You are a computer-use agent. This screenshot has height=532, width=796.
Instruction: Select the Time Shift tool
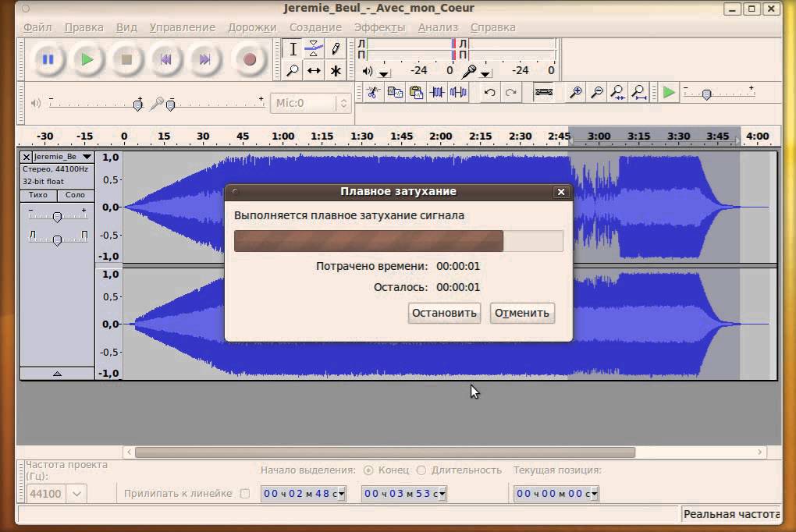coord(314,70)
